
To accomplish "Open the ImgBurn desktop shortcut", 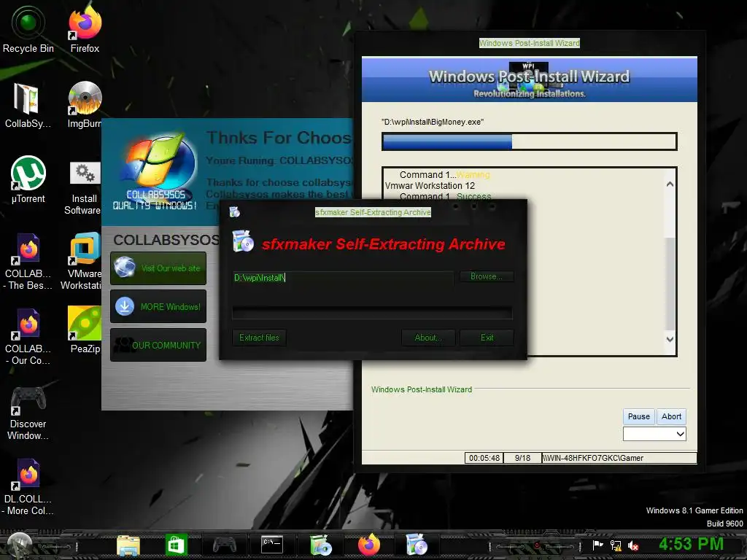I will pyautogui.click(x=85, y=105).
